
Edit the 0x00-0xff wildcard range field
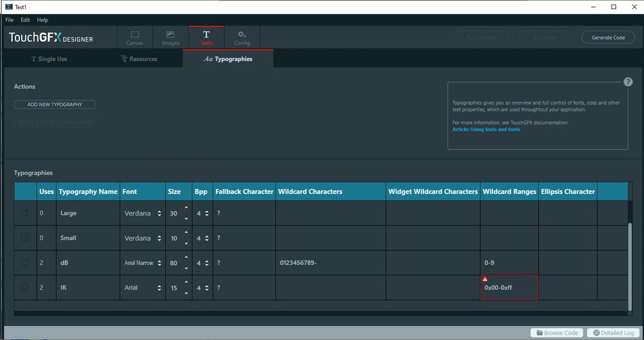[x=509, y=287]
